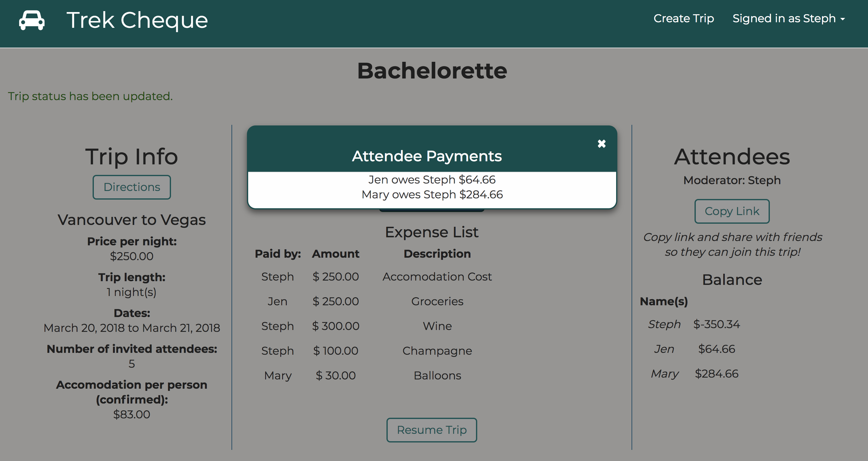The width and height of the screenshot is (868, 461).
Task: Close the Attendee Payments popup
Action: [602, 144]
